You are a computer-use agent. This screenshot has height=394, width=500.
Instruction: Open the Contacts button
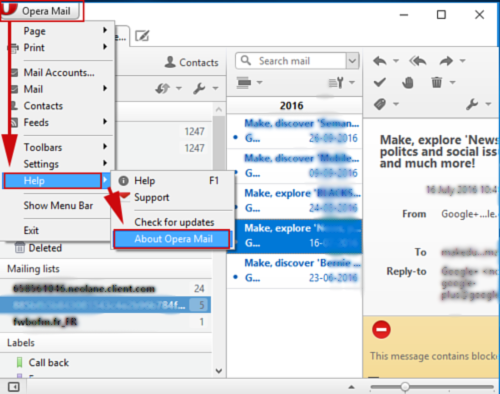click(x=192, y=62)
